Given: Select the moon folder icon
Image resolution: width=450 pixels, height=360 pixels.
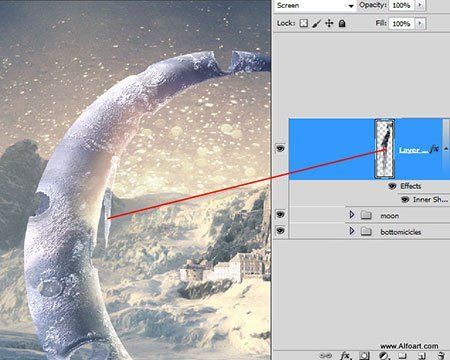Looking at the screenshot, I should (366, 215).
